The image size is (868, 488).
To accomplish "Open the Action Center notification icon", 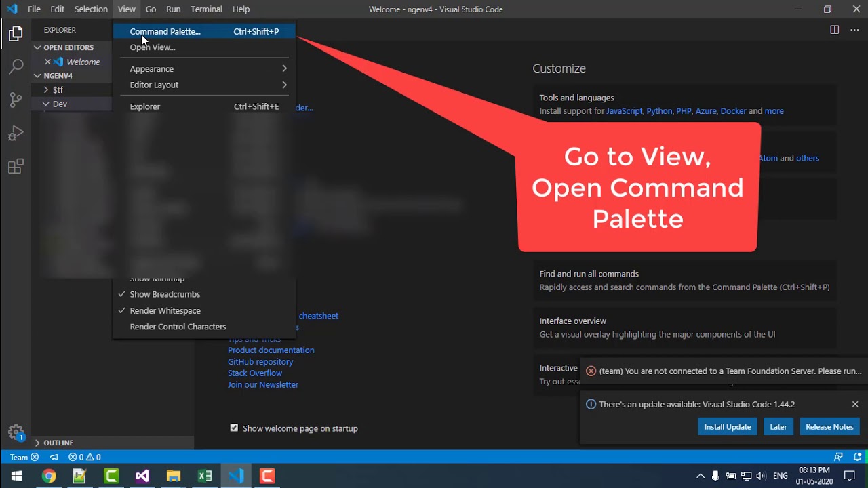I will [x=850, y=476].
